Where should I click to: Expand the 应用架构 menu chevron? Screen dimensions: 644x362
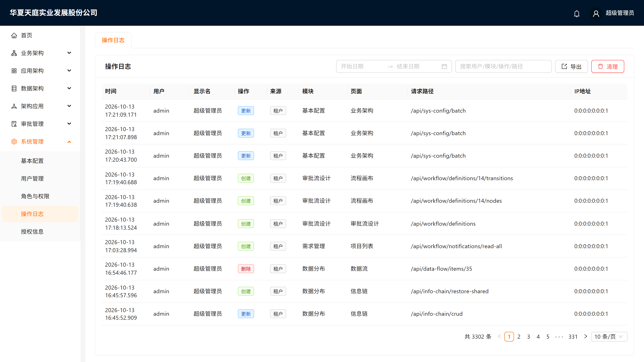tap(69, 71)
